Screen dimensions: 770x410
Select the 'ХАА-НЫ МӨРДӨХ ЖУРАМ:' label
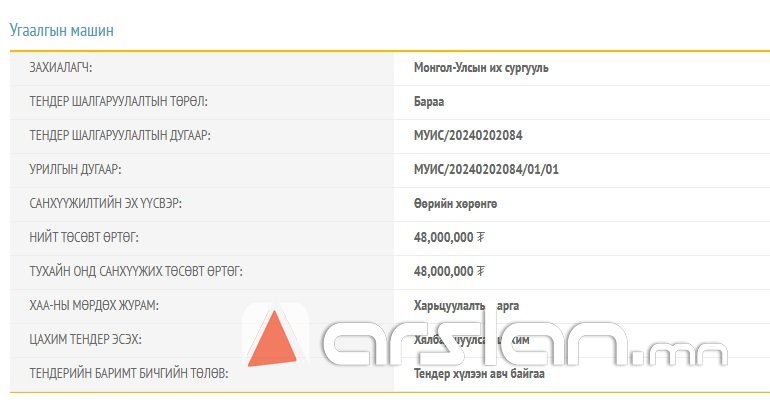pyautogui.click(x=95, y=305)
